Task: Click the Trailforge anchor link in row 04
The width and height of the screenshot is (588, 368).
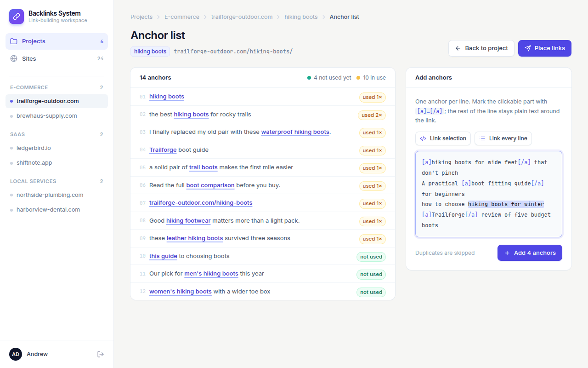Action: pos(163,150)
